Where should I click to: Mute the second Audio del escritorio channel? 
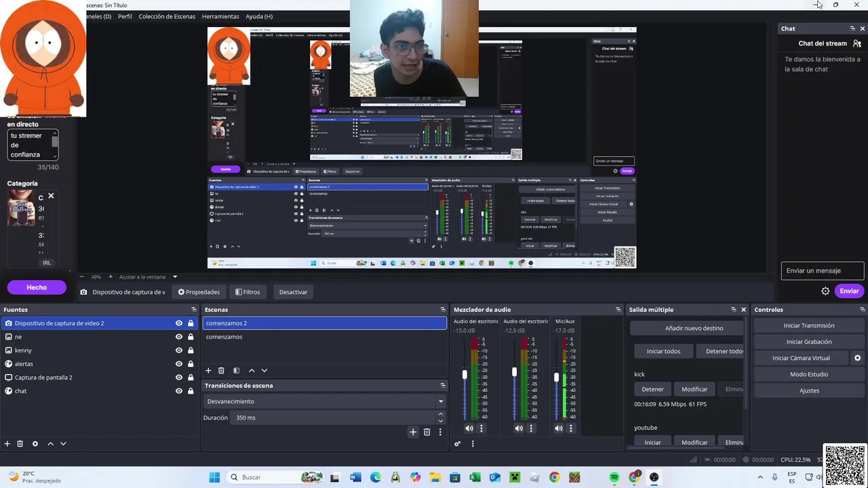(x=519, y=428)
